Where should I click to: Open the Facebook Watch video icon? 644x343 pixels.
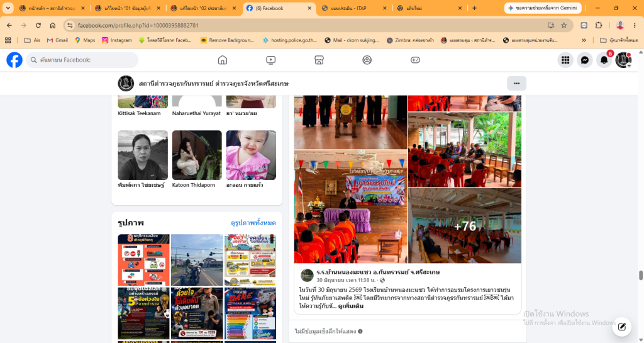(270, 60)
